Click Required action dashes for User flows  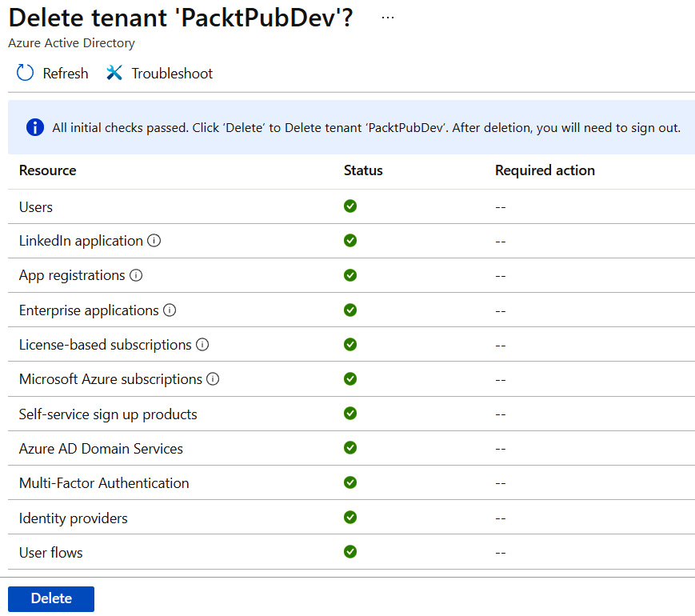[501, 553]
